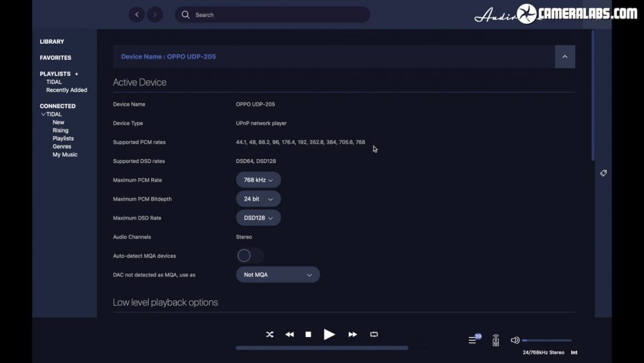Viewport: 644px width, 363px height.
Task: Adjust the volume slider
Action: [547, 340]
